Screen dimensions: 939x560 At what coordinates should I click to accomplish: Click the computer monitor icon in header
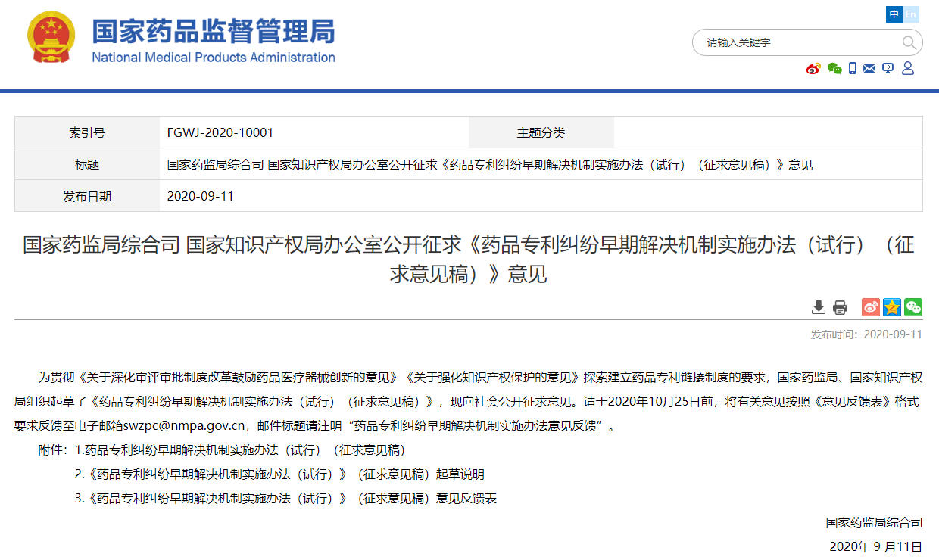(x=888, y=69)
